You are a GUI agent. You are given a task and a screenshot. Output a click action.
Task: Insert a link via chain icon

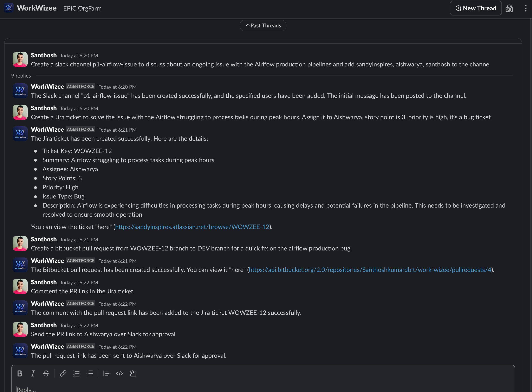63,373
